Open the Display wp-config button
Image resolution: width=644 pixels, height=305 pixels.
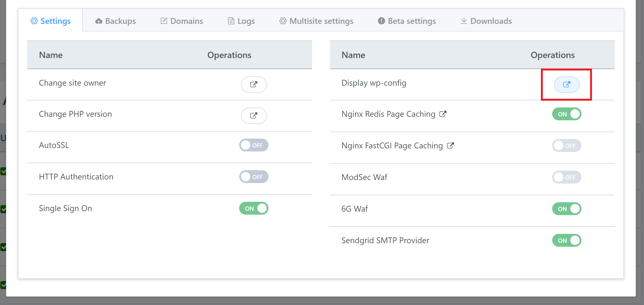tap(567, 85)
